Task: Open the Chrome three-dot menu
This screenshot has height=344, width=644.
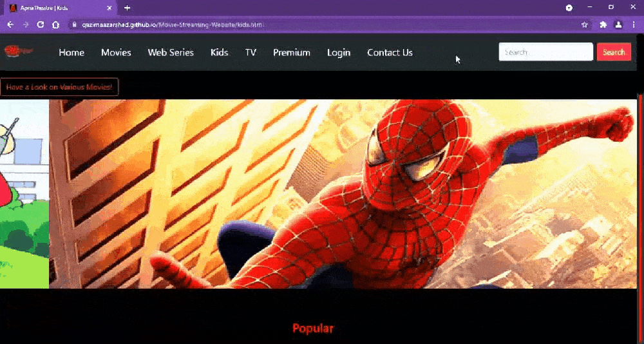Action: point(634,24)
